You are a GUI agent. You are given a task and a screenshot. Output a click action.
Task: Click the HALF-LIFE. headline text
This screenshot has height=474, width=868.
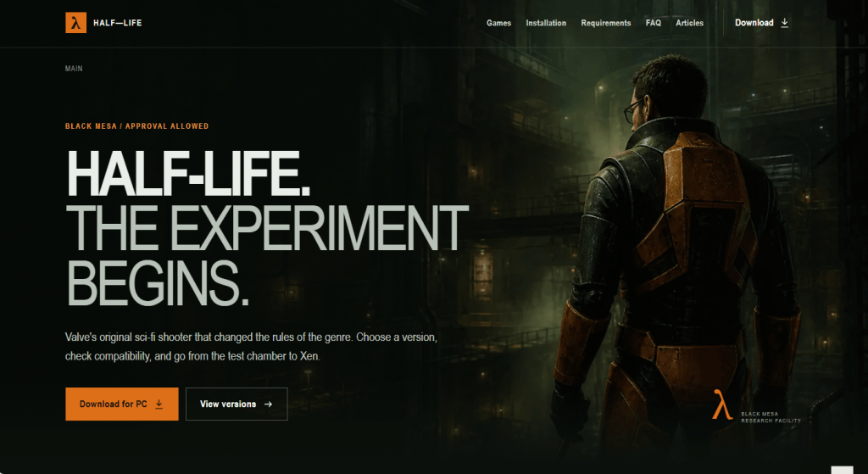(188, 175)
